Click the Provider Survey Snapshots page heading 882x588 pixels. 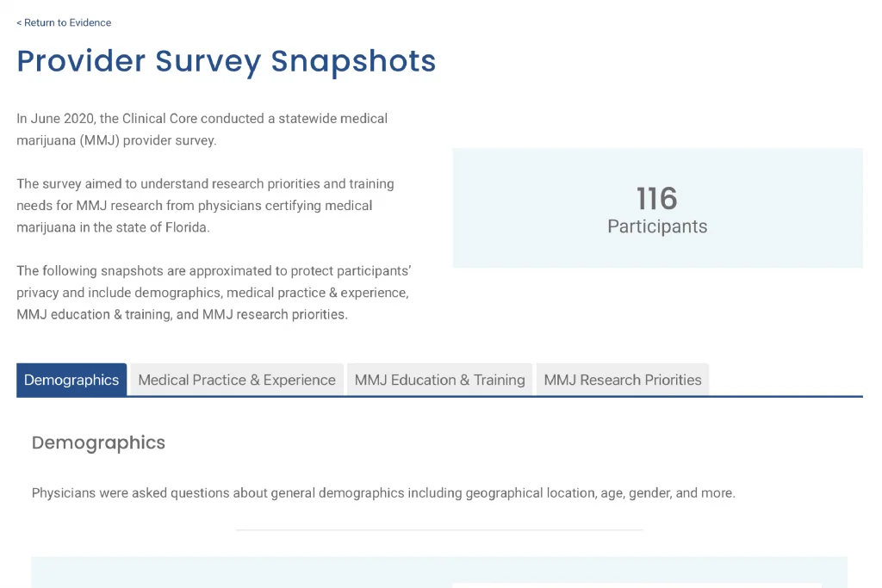click(x=227, y=61)
